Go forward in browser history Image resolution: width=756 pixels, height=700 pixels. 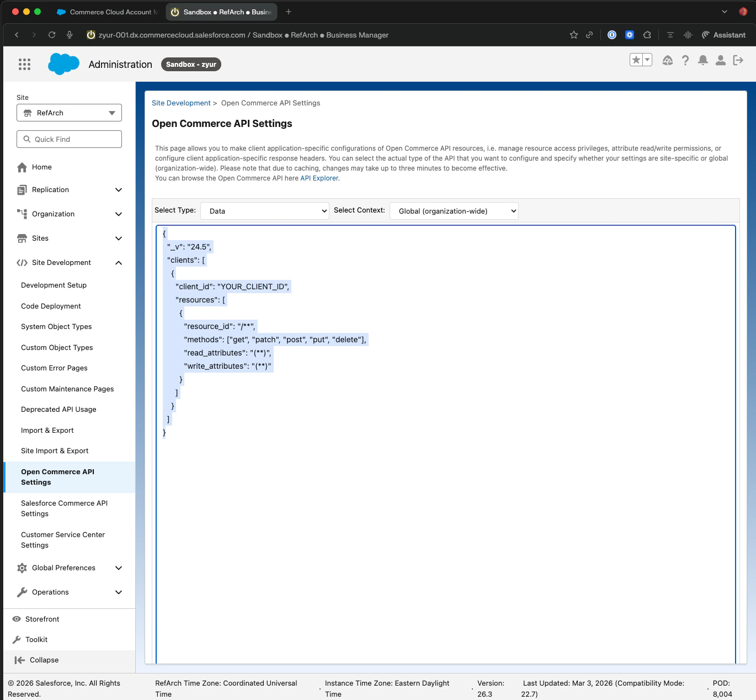point(34,35)
